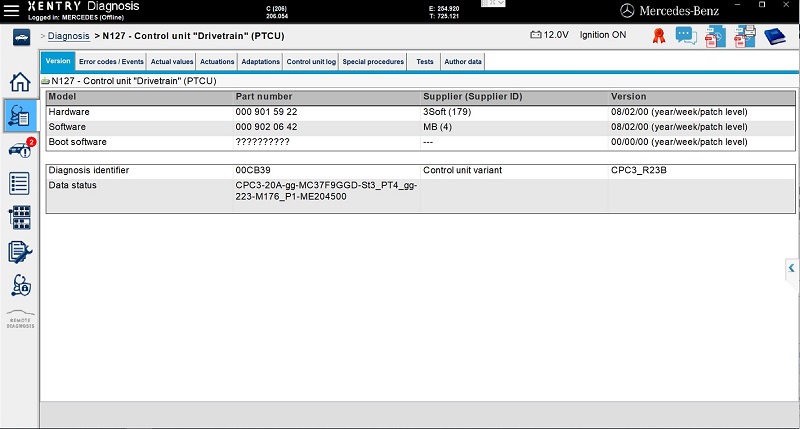The width and height of the screenshot is (800, 429).
Task: Click supplier MB (4)
Action: click(x=437, y=127)
